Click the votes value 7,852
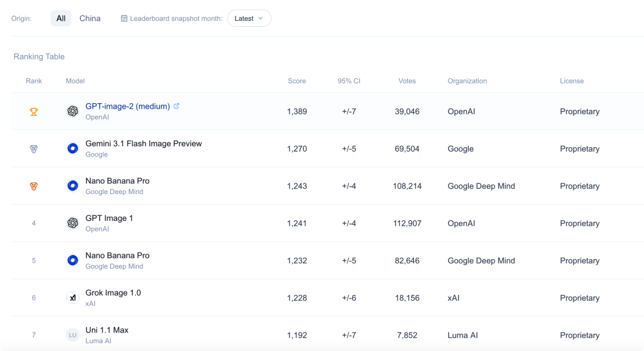 pos(407,335)
